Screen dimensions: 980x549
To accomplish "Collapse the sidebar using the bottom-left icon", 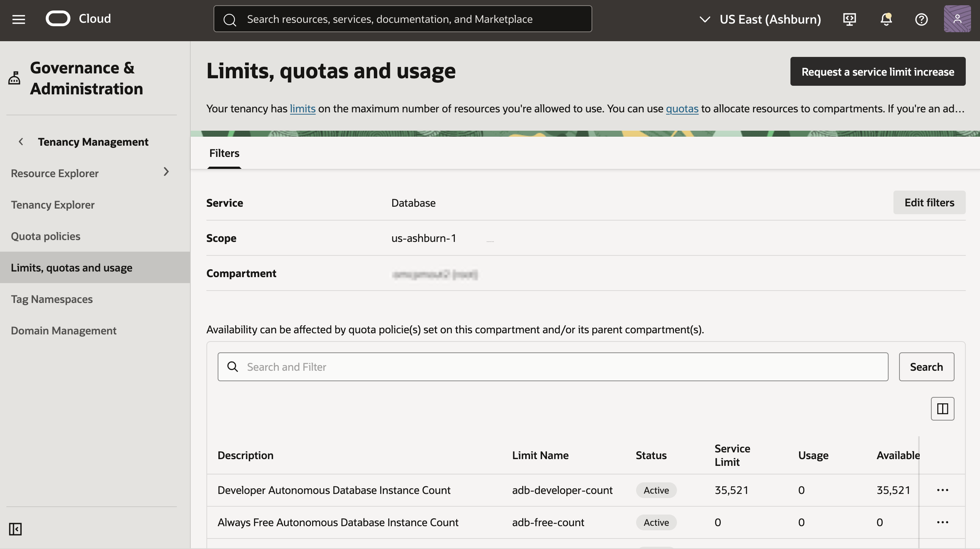I will coord(16,529).
